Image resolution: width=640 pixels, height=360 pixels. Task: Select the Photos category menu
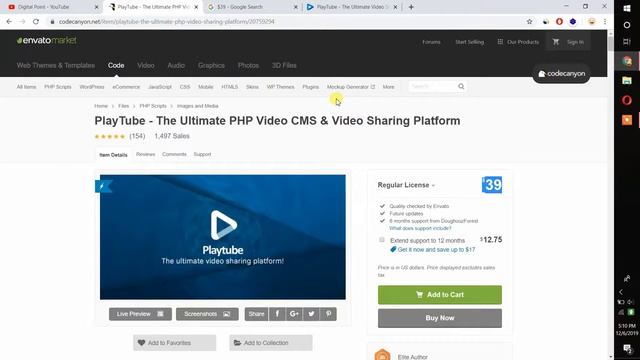pyautogui.click(x=248, y=65)
